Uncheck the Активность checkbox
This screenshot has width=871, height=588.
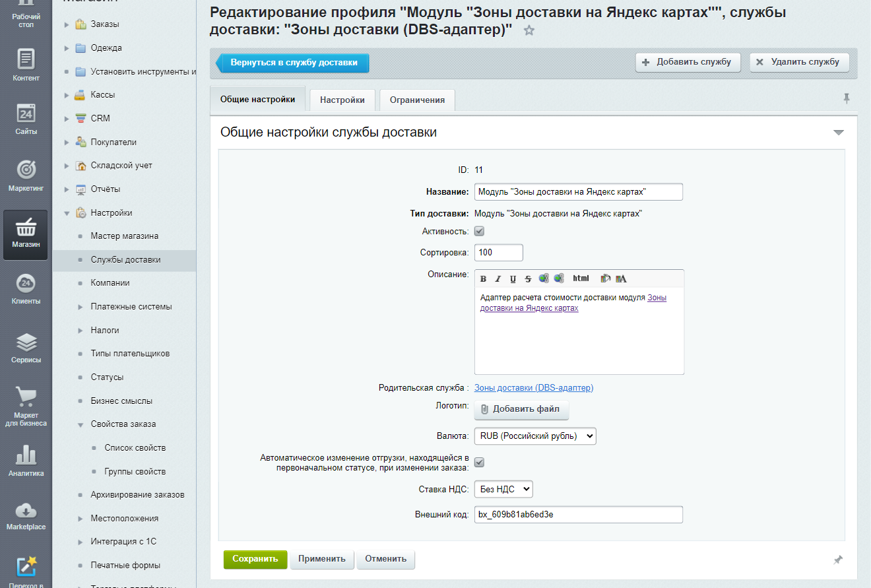pyautogui.click(x=480, y=232)
